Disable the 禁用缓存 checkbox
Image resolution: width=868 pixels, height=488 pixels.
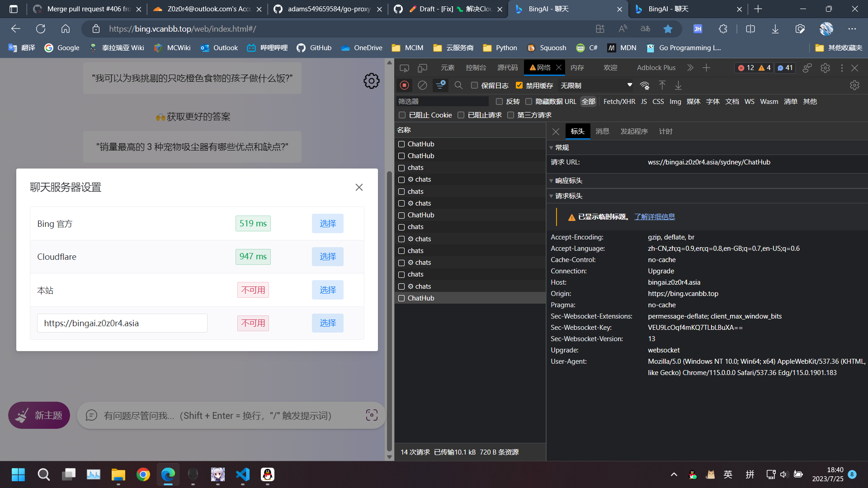point(519,85)
